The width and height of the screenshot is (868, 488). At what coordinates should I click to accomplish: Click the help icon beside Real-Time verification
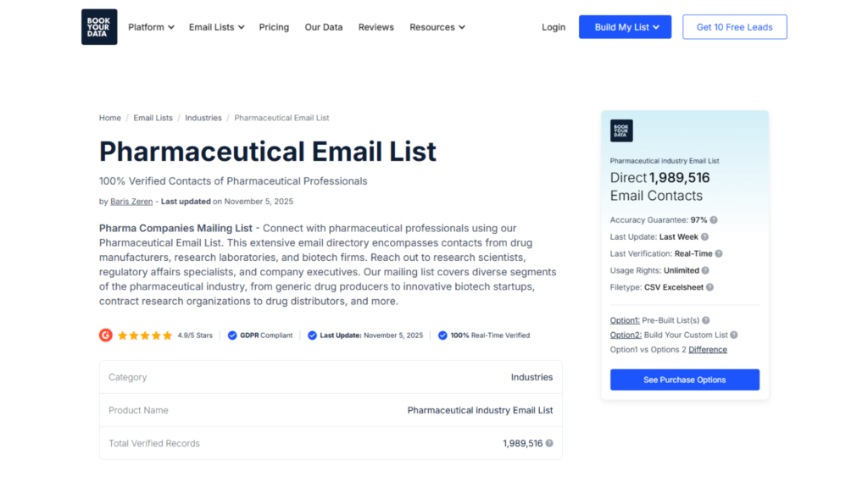(x=719, y=253)
